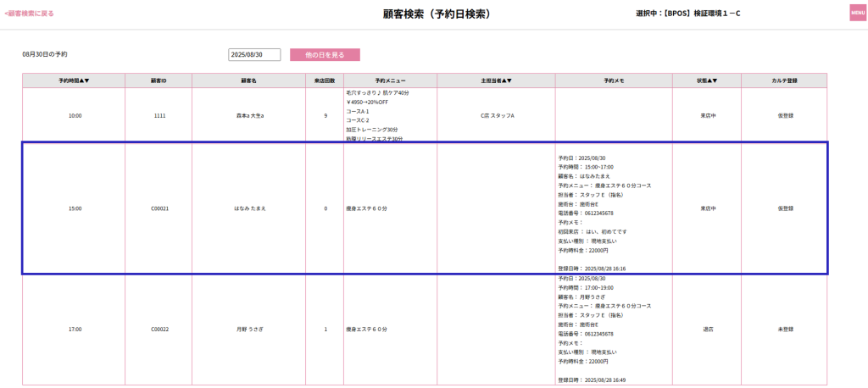Open customer ID 1111 entry
868x388 pixels.
click(x=159, y=115)
